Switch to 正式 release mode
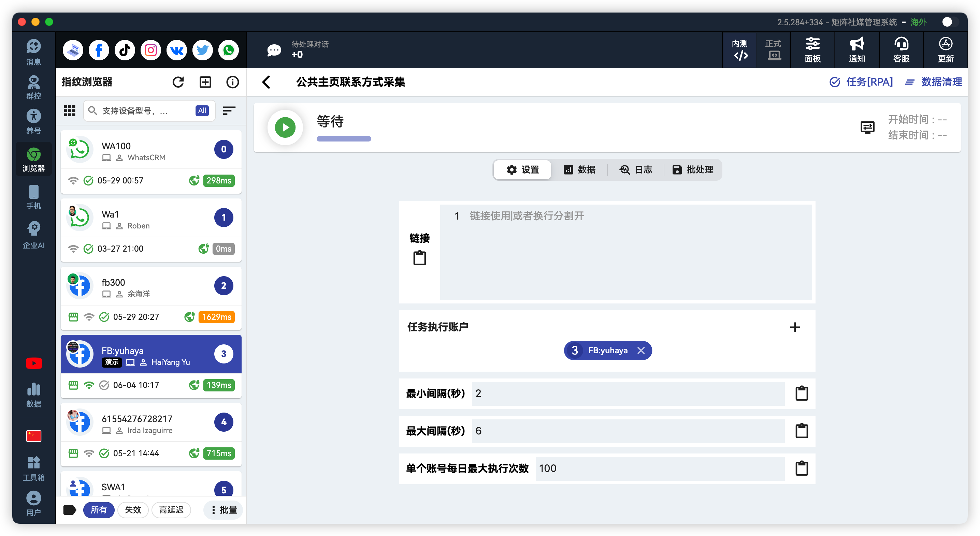This screenshot has width=980, height=536. click(x=773, y=50)
